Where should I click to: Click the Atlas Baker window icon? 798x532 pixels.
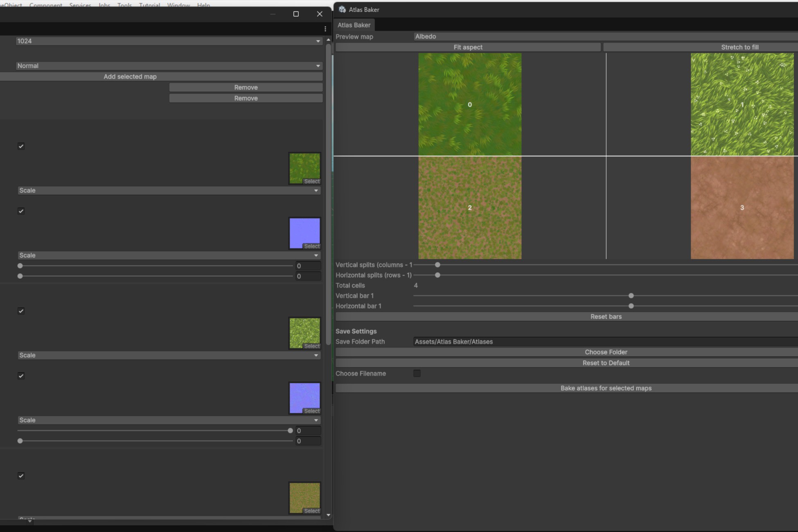[x=342, y=9]
